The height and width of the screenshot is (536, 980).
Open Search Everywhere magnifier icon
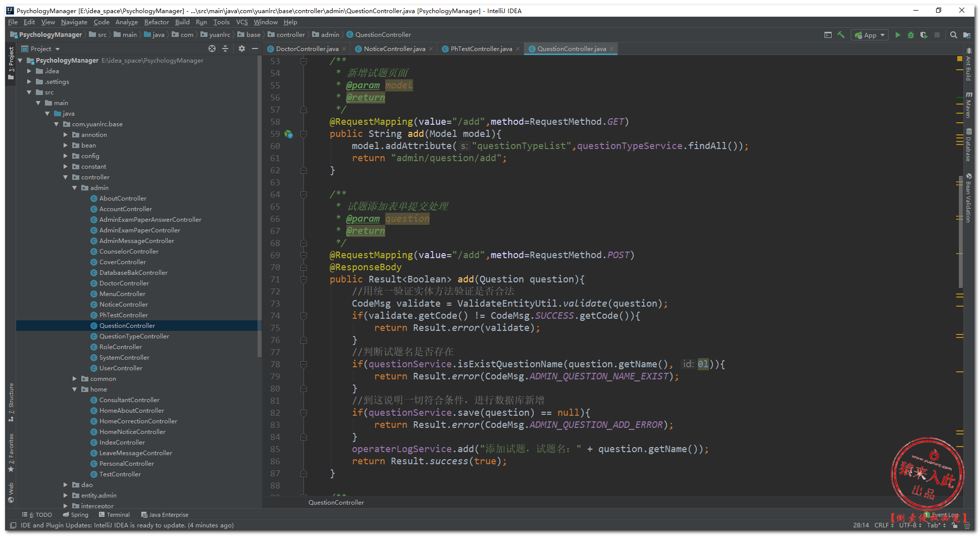953,35
